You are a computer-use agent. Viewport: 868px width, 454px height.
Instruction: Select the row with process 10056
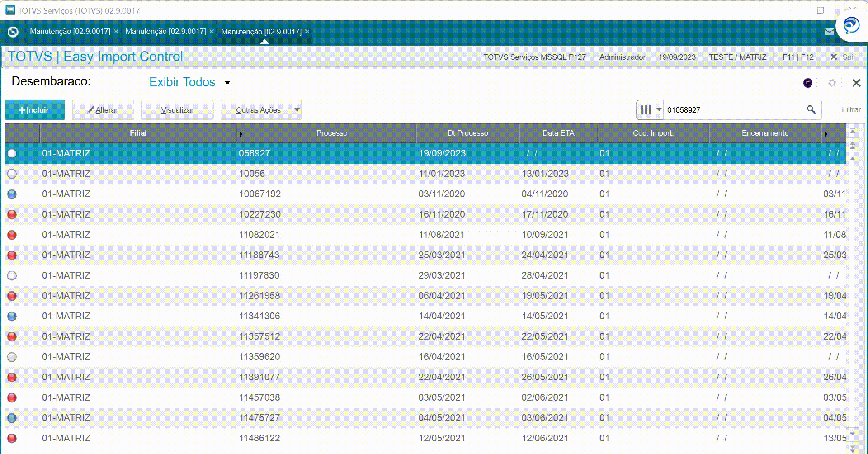click(x=425, y=174)
